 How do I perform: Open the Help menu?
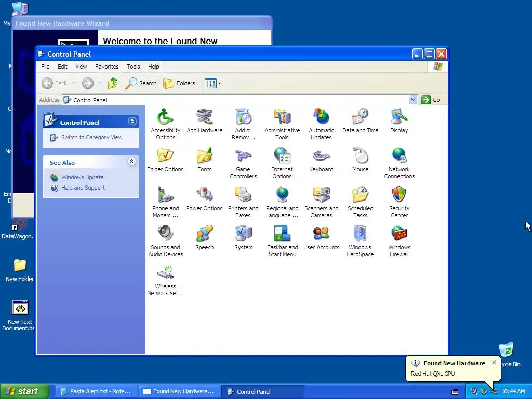(153, 66)
